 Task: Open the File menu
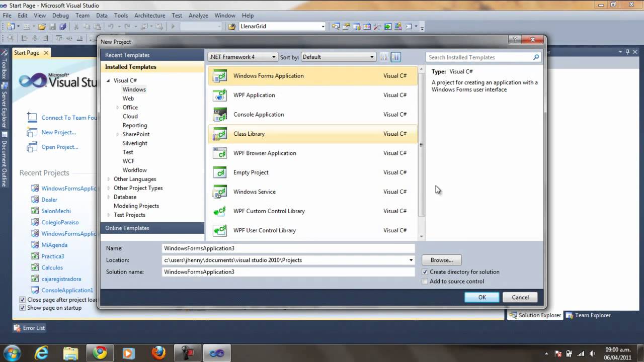pyautogui.click(x=7, y=16)
